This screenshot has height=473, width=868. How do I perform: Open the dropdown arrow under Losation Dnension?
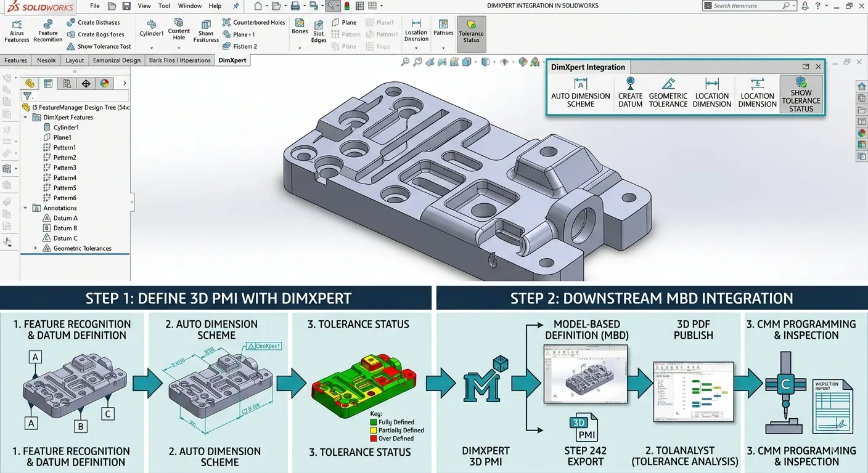tap(416, 47)
